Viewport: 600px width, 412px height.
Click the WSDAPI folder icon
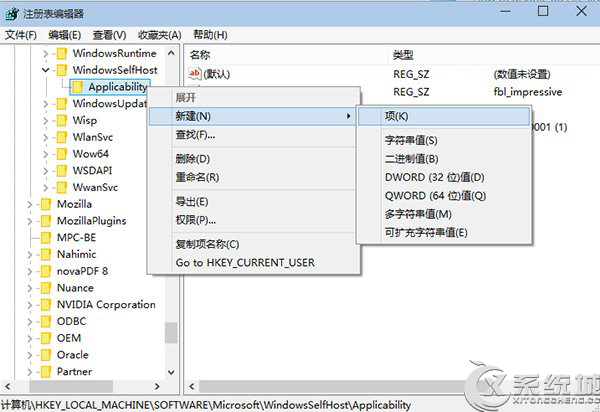click(x=61, y=171)
